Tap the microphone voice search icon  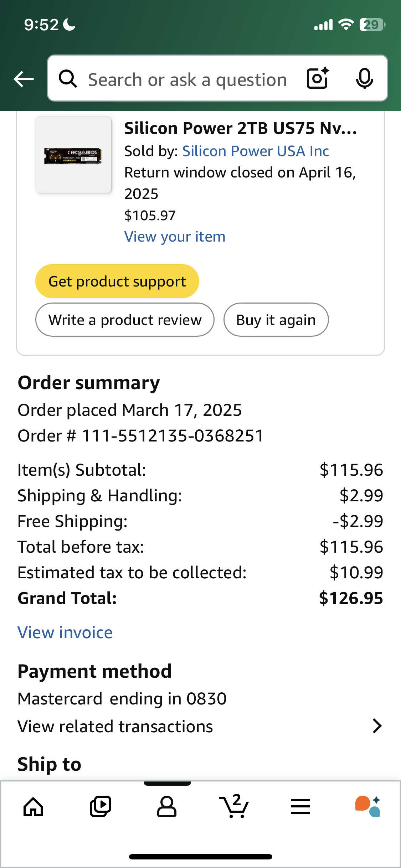tap(364, 78)
